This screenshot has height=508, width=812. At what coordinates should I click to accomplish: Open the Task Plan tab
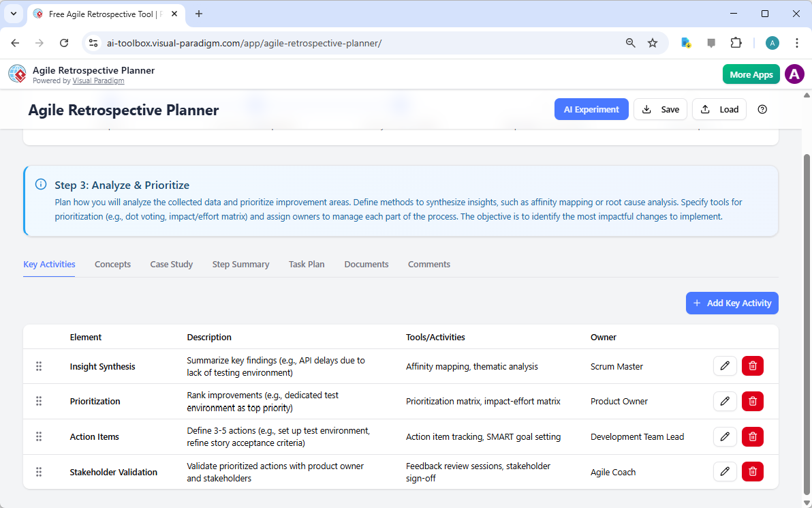tap(307, 264)
